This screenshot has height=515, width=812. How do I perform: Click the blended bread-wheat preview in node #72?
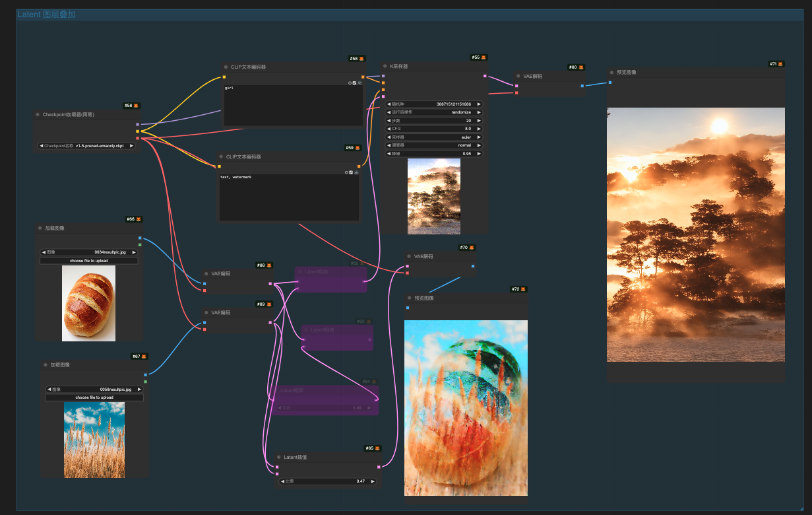click(x=466, y=408)
